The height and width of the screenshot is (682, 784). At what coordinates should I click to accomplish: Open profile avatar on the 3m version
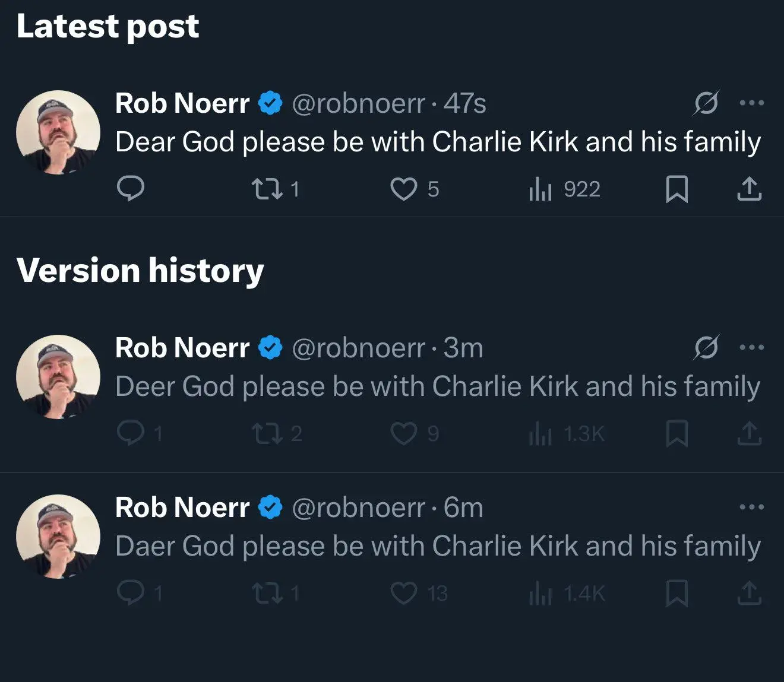[58, 377]
